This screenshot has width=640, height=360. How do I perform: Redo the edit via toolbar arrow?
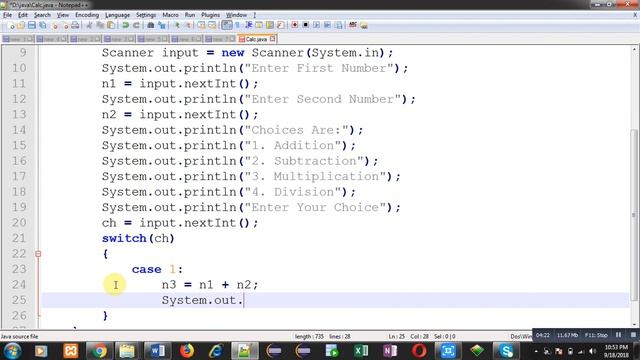[x=136, y=25]
